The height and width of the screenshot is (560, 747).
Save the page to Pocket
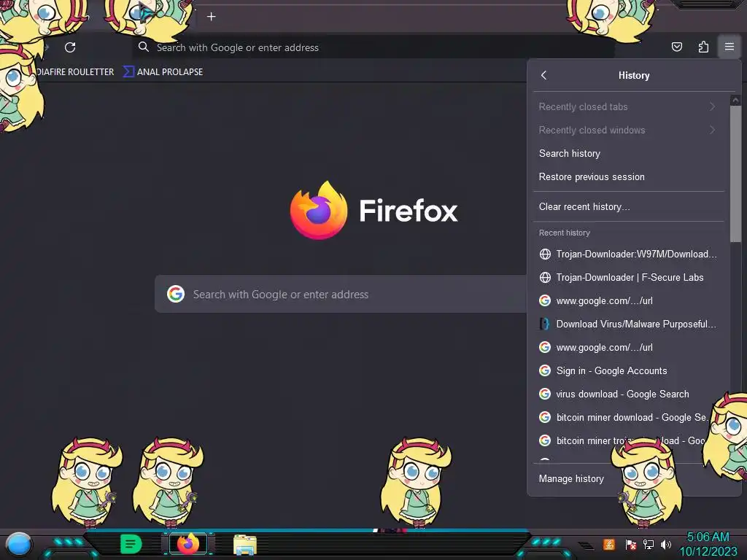point(677,47)
